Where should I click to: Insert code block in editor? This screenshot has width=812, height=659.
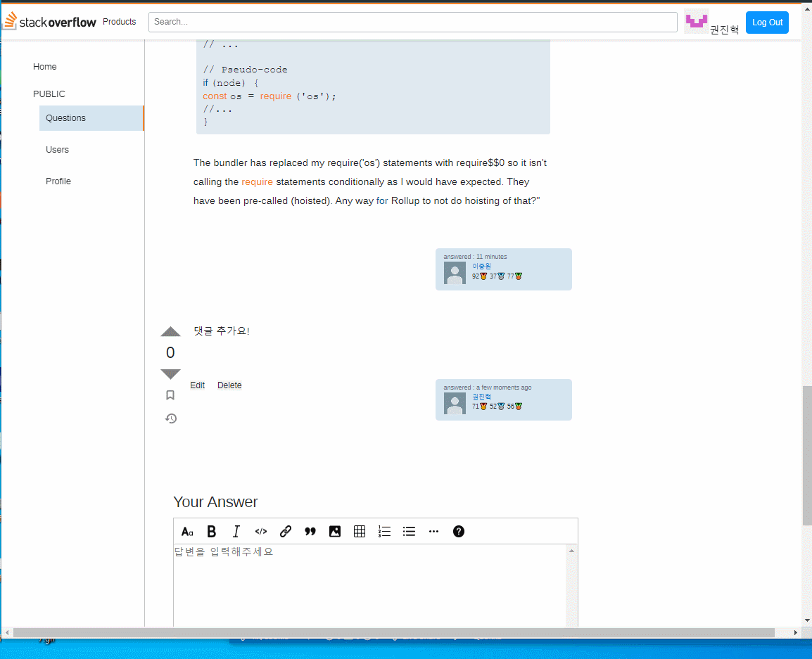tap(261, 532)
